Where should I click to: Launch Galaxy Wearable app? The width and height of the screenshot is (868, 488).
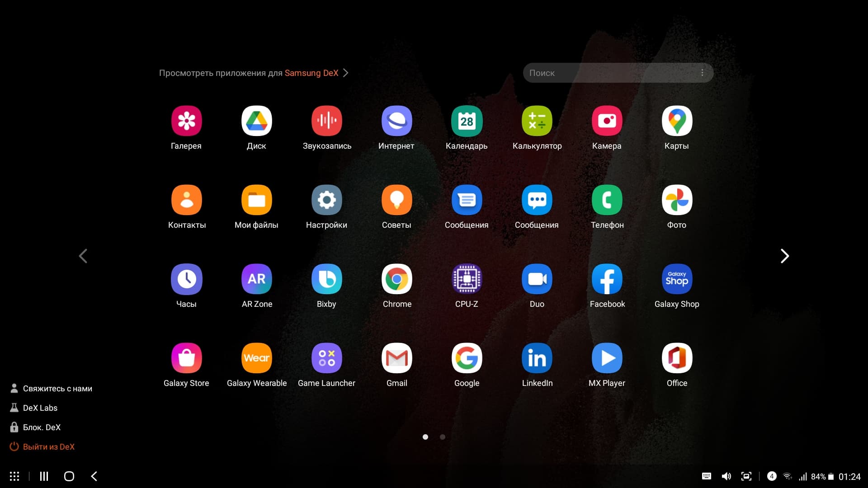[x=256, y=358]
